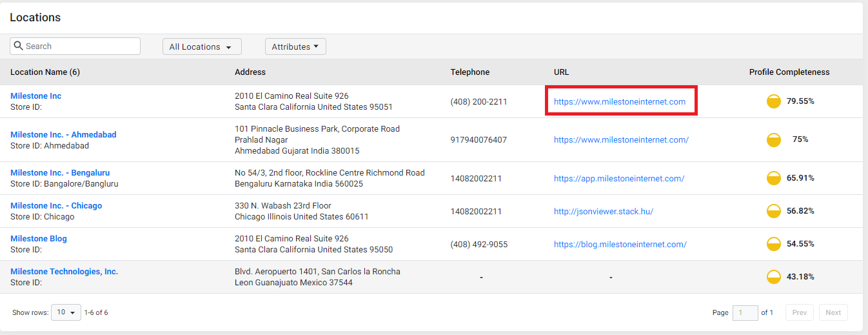Viewport: 868px width, 335px height.
Task: Click the Telephone column header
Action: (x=470, y=72)
